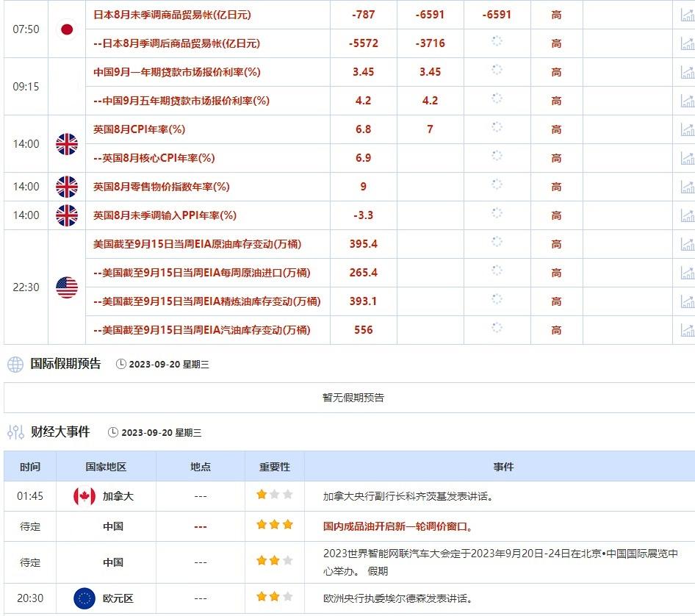The height and width of the screenshot is (616, 695).
Task: Click forecast value -3716
Action: tap(430, 43)
